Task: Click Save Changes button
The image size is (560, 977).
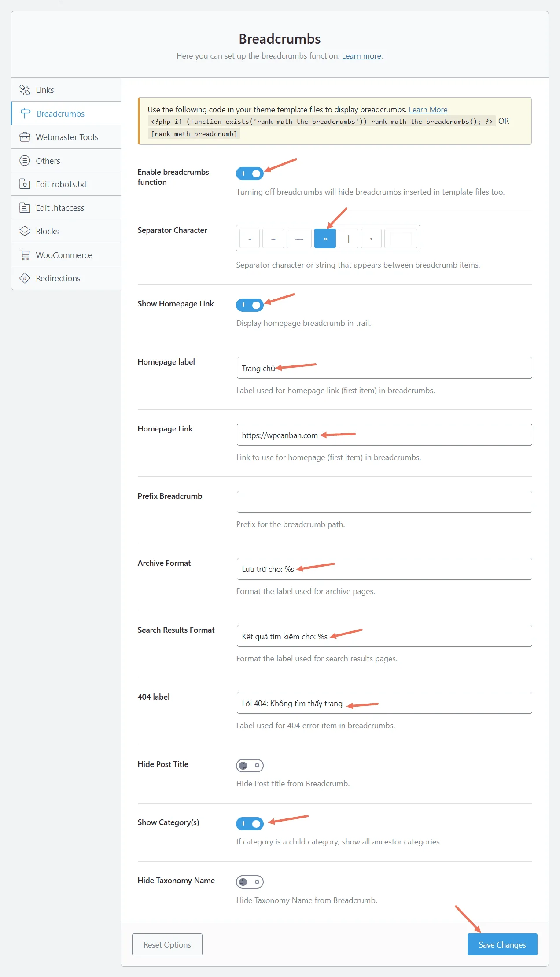Action: (502, 944)
